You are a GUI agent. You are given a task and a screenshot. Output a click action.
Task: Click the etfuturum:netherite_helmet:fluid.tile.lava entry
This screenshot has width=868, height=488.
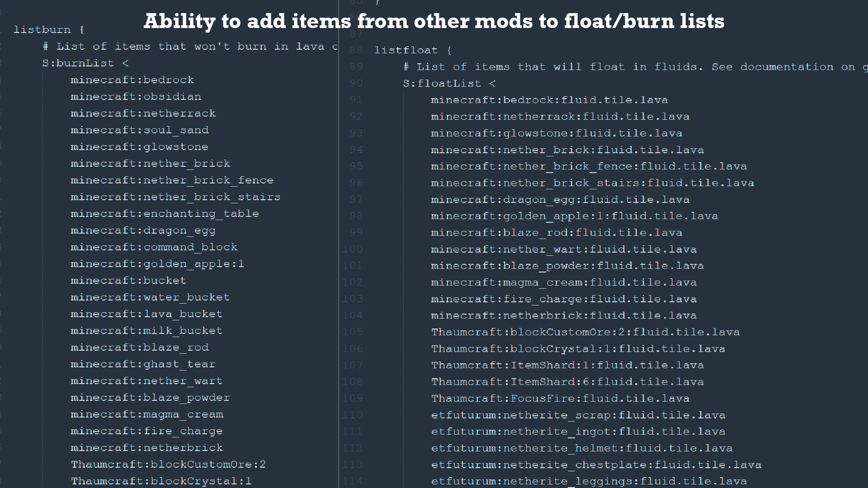(582, 448)
